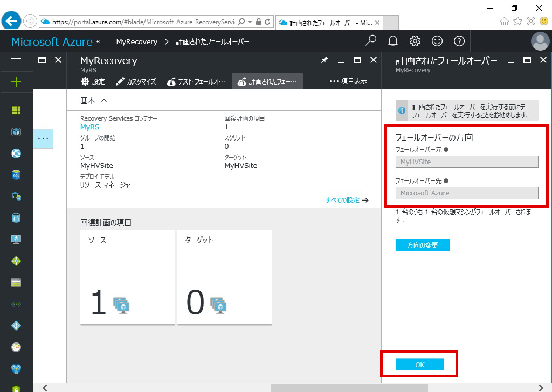Open Advisor owl icon in sidebar
The height and width of the screenshot is (392, 552).
[16, 368]
